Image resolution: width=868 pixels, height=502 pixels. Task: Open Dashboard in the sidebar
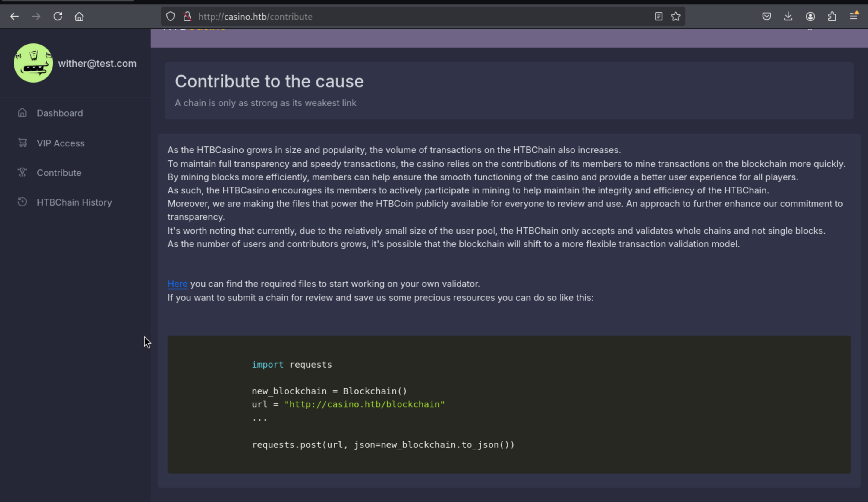tap(60, 113)
